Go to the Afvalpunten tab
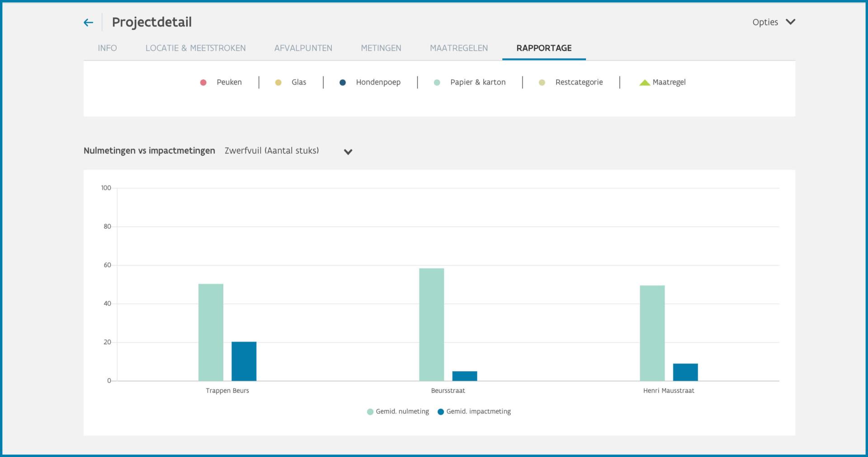Viewport: 868px width, 457px height. 303,48
